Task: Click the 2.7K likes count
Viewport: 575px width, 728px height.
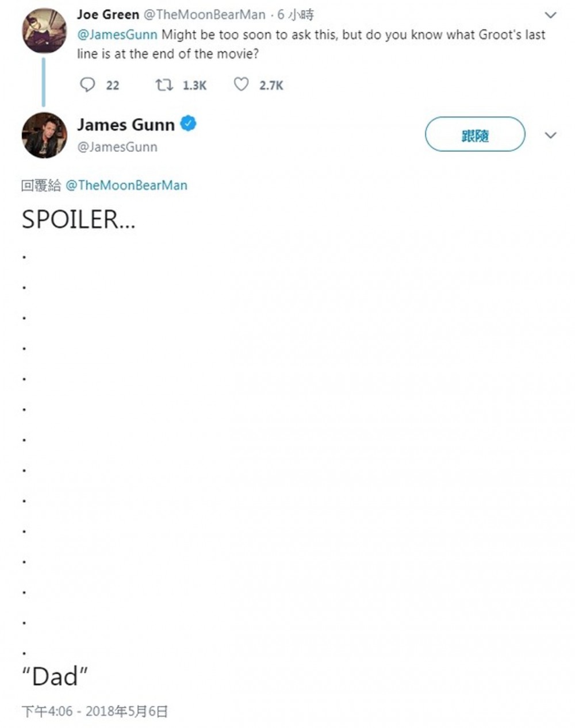Action: tap(271, 86)
